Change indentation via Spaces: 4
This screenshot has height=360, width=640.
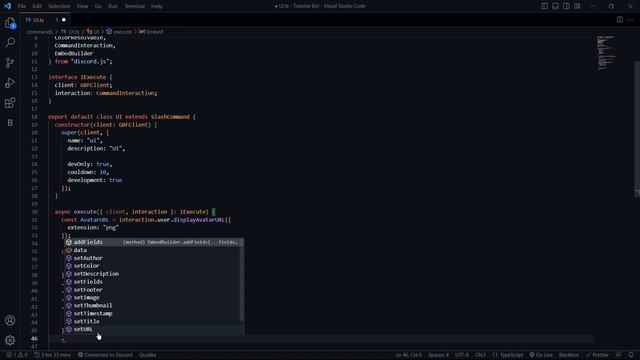point(438,355)
